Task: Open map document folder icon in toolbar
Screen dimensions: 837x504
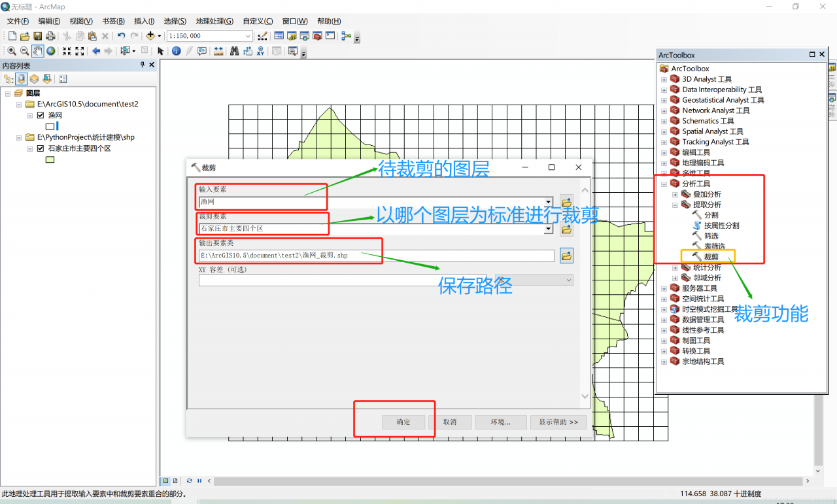Action: [x=25, y=36]
